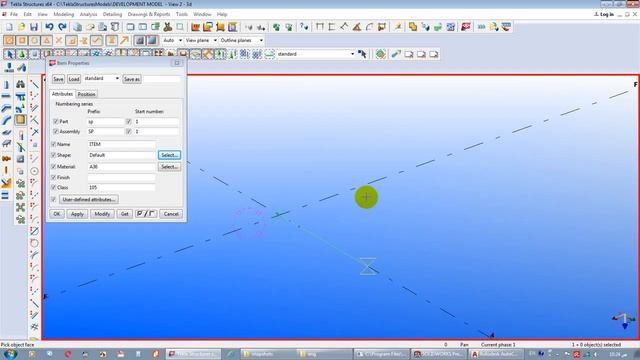The width and height of the screenshot is (640, 360).
Task: Toggle the Part start number checkbox
Action: pyautogui.click(x=129, y=121)
